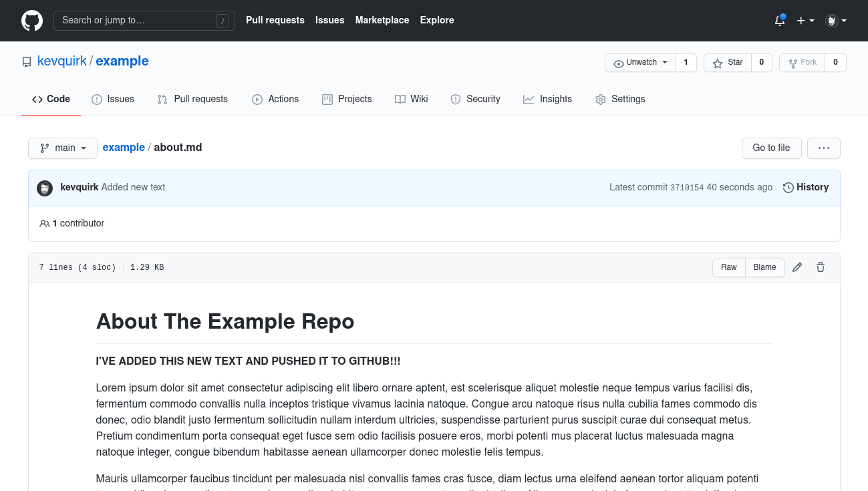Click the fork icon on the Fork button
The image size is (868, 491).
792,63
